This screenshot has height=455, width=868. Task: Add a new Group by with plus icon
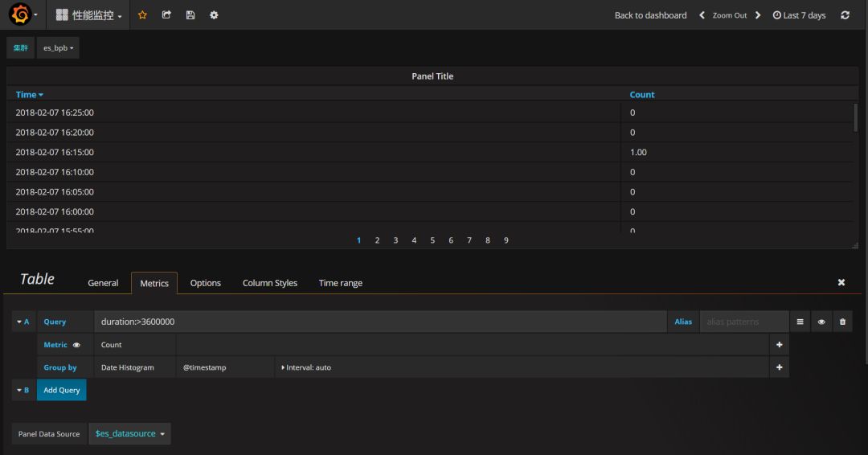click(779, 367)
